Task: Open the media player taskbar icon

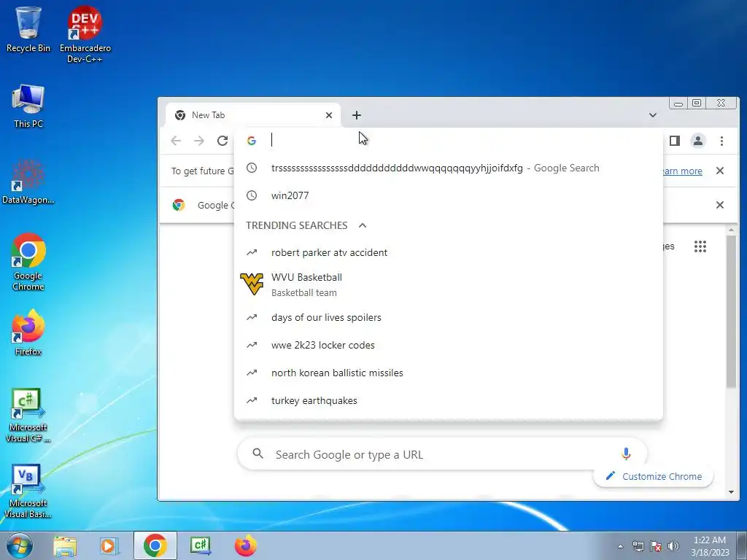Action: click(109, 545)
